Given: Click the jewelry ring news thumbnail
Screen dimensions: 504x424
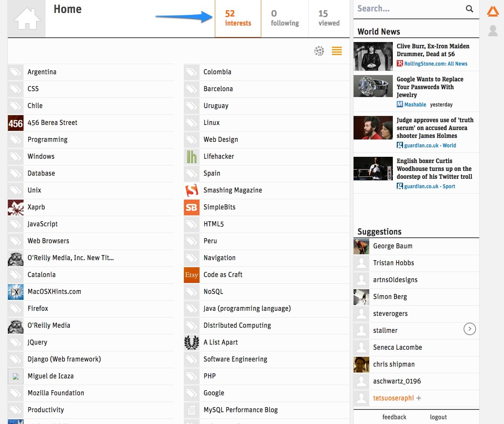Looking at the screenshot, I should point(373,86).
